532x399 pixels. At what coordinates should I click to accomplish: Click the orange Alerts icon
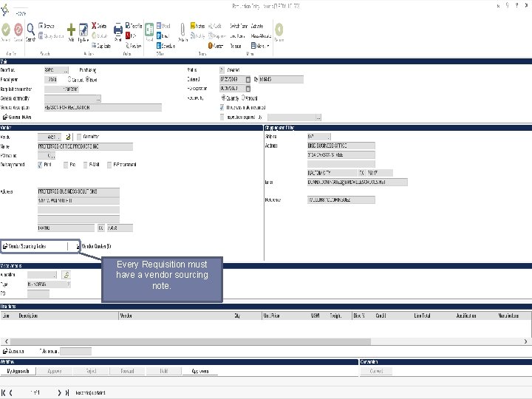point(211,46)
